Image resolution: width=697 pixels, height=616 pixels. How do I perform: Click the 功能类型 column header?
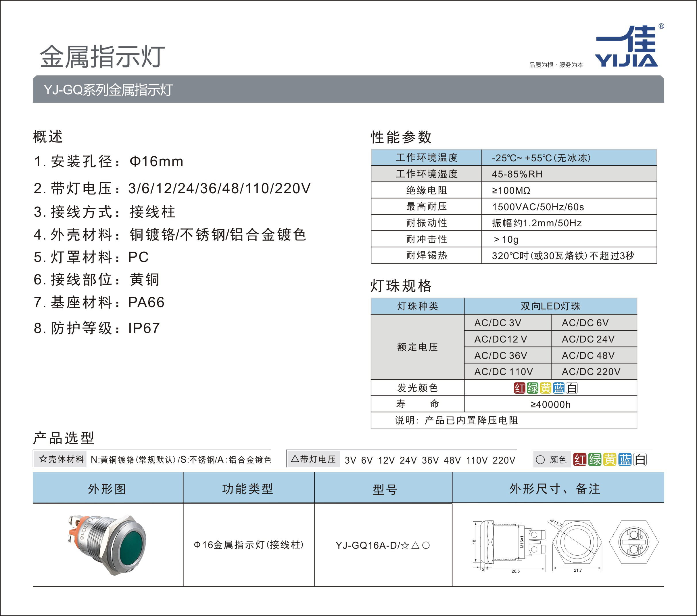(x=249, y=488)
